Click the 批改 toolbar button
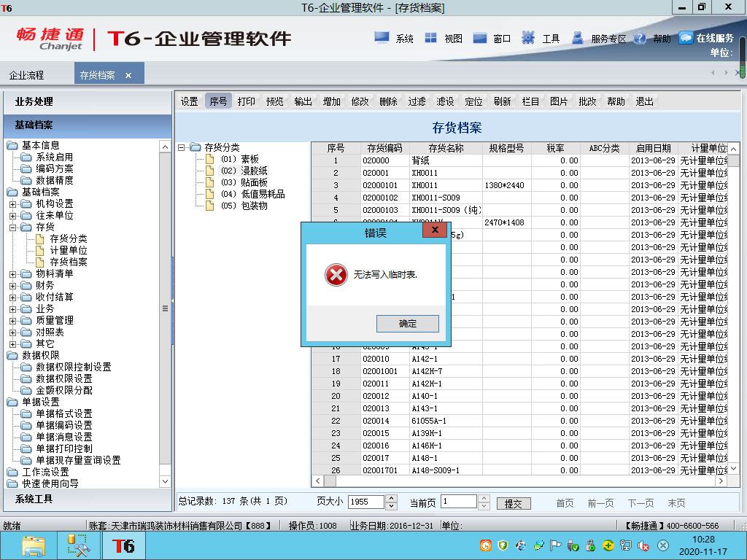The image size is (747, 560). [x=587, y=101]
